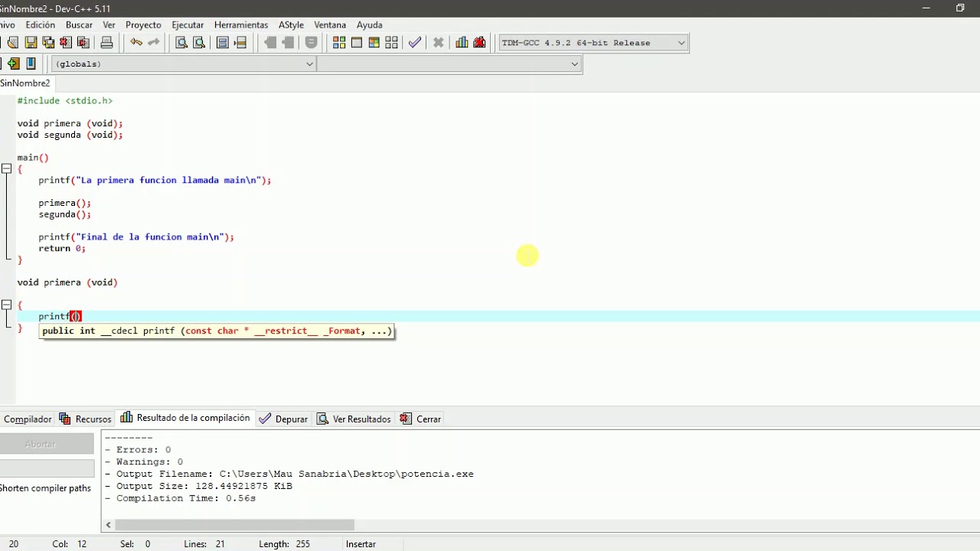This screenshot has width=980, height=551.
Task: Click the '#include <stdio.h>' code line
Action: pos(65,100)
